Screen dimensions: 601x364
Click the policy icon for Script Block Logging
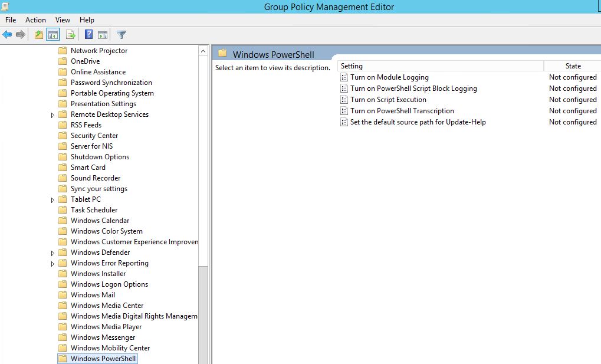(x=344, y=88)
